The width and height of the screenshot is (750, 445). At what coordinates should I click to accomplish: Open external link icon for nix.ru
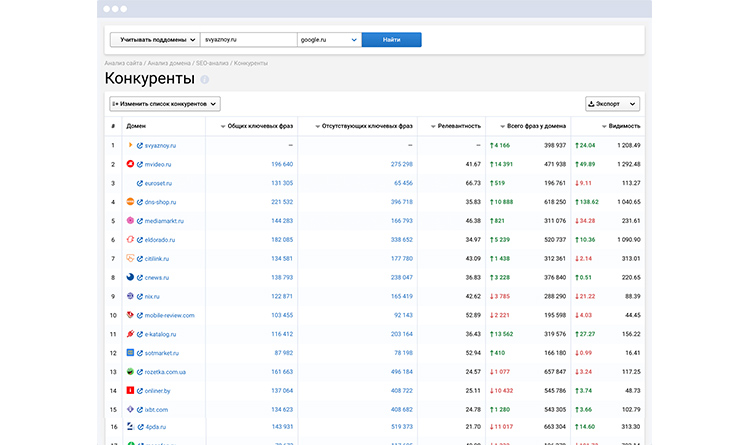point(140,297)
